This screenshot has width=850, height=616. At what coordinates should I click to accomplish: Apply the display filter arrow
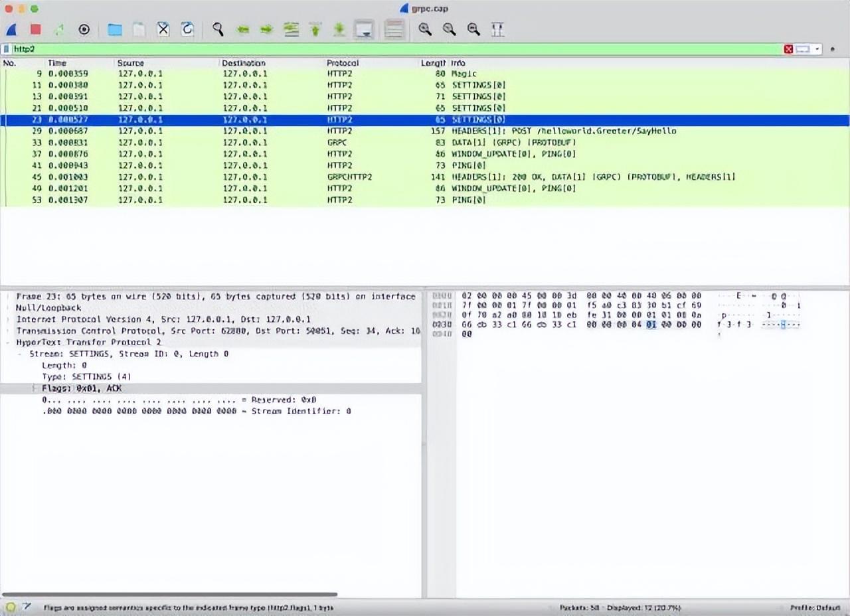pyautogui.click(x=803, y=49)
